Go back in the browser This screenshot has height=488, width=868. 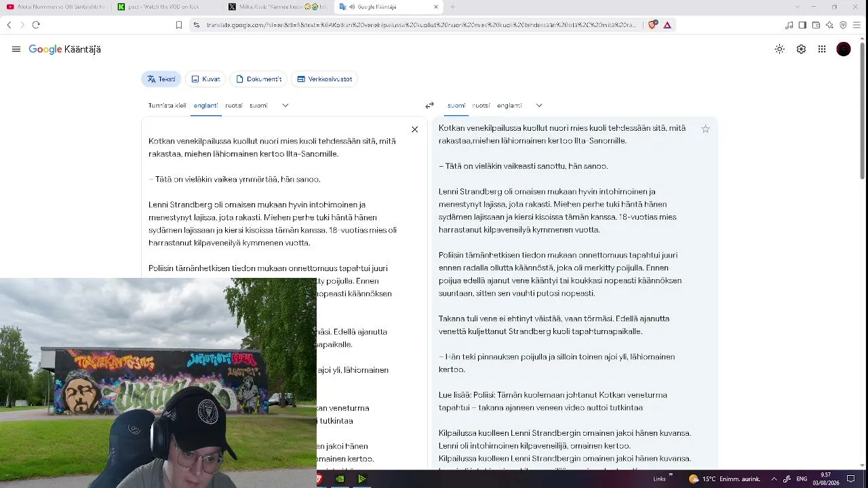tap(9, 25)
